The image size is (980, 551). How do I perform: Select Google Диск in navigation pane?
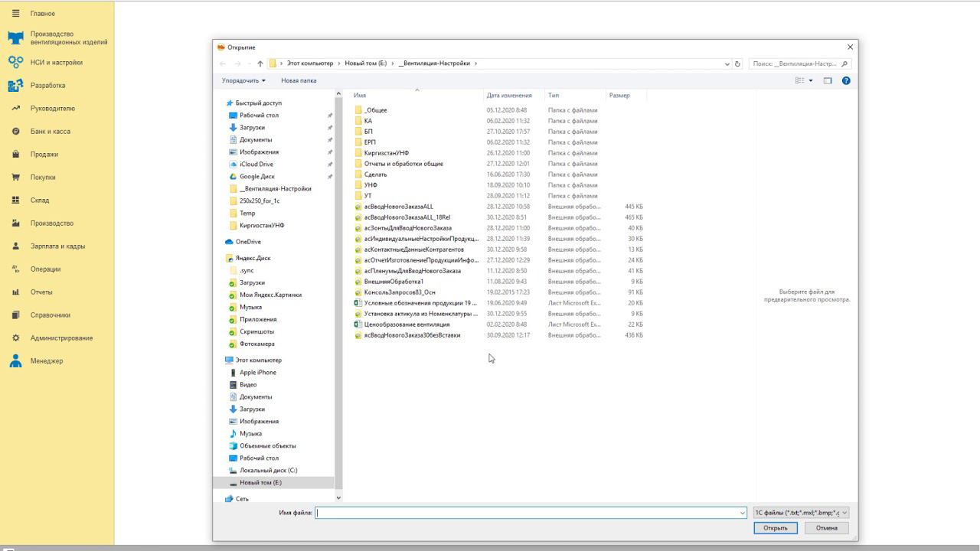[x=257, y=177]
